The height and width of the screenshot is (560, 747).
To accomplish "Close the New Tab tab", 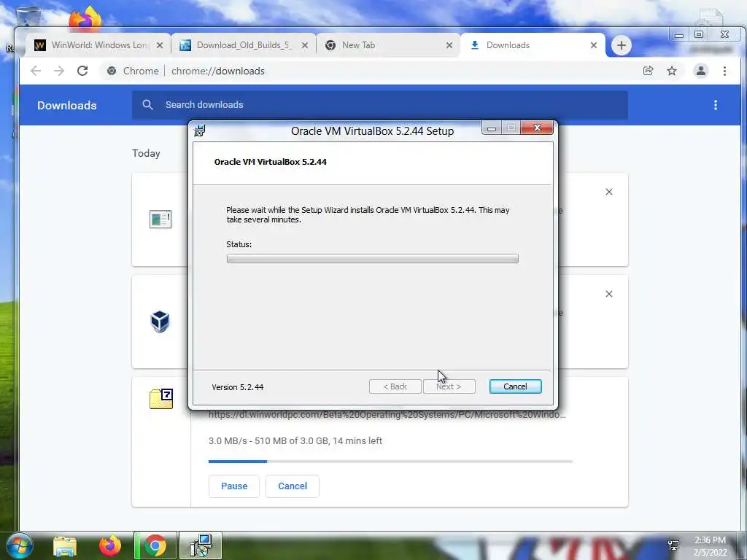I will click(x=449, y=45).
